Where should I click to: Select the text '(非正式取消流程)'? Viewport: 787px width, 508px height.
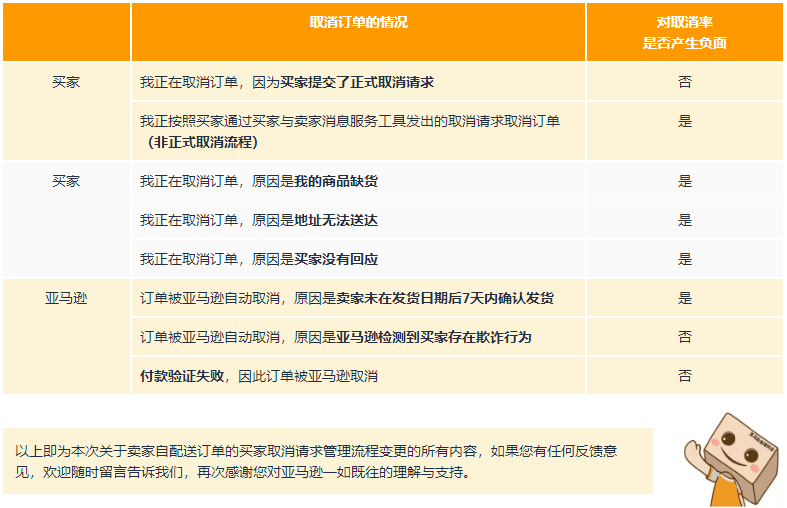tap(203, 143)
